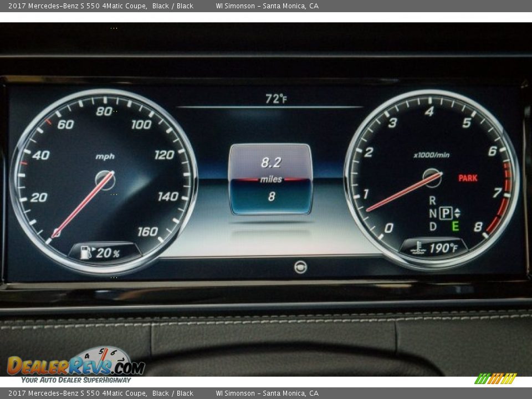
Task: Click the gear up/down arrows beside P
Action: pos(457,213)
